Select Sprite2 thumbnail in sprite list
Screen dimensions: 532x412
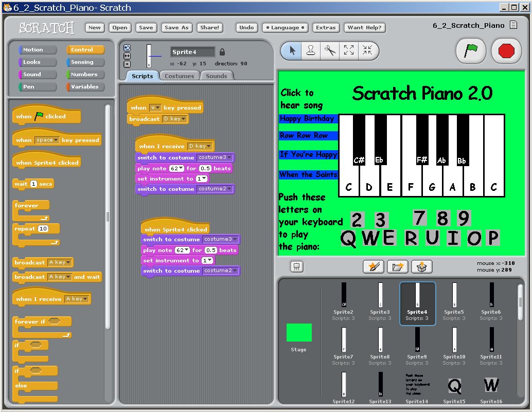343,301
